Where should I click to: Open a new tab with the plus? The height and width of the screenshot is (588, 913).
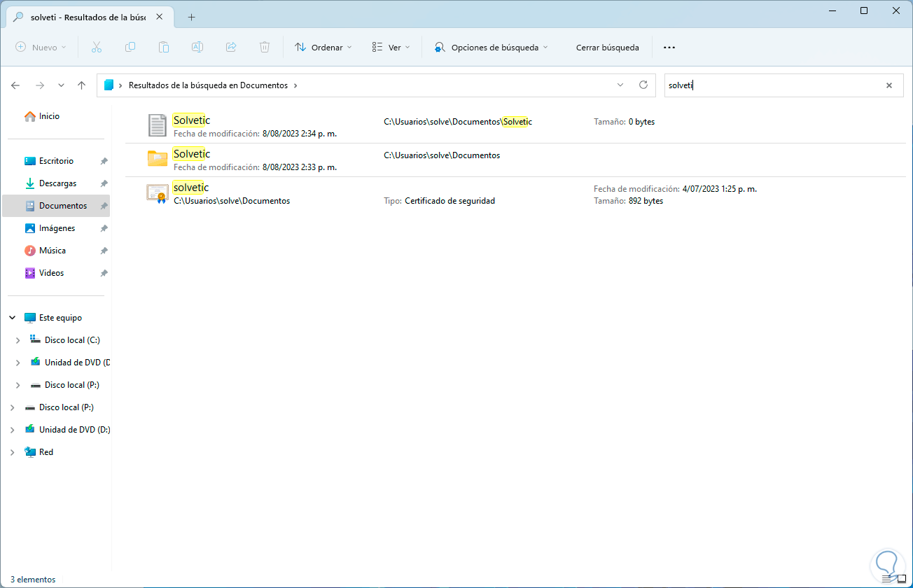point(191,17)
